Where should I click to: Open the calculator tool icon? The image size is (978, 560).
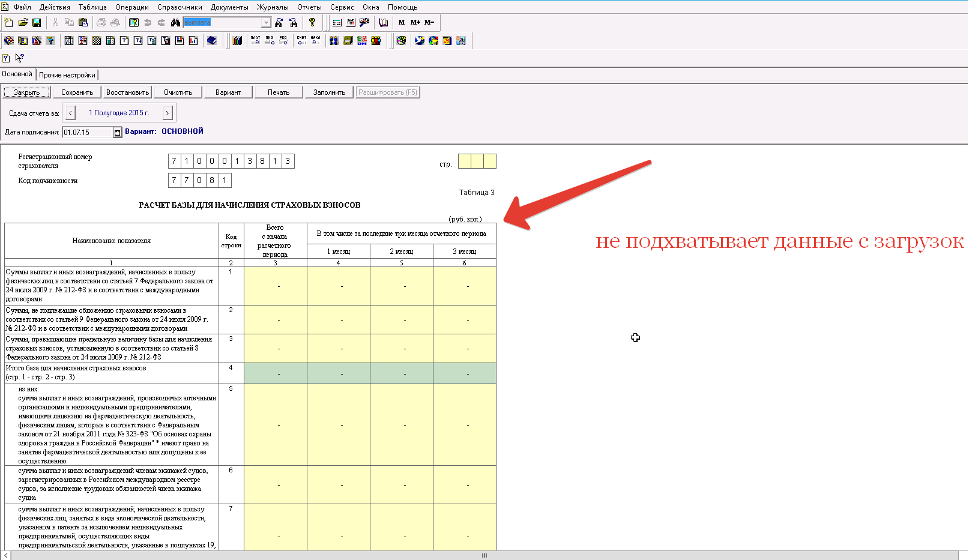[x=337, y=23]
